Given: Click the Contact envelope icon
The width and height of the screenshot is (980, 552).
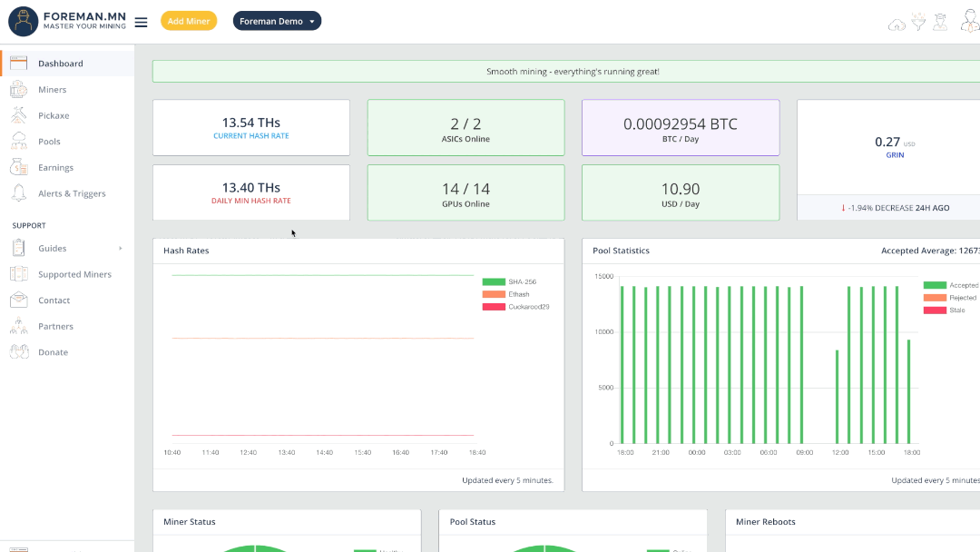Looking at the screenshot, I should [19, 301].
